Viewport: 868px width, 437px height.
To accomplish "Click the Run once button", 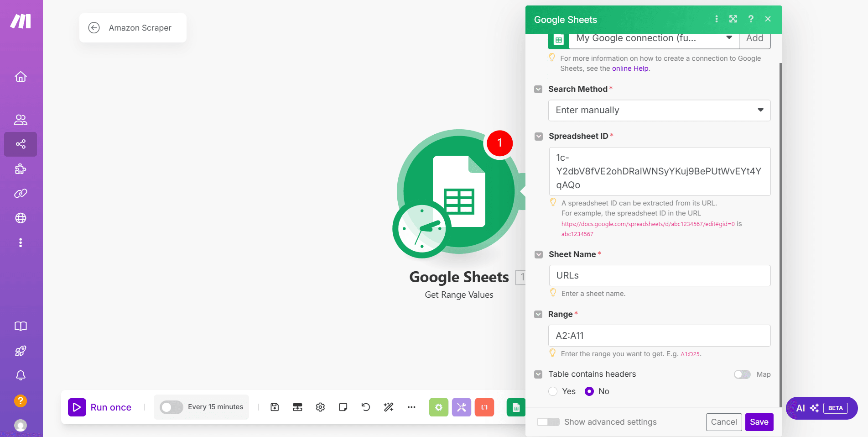I will [100, 407].
